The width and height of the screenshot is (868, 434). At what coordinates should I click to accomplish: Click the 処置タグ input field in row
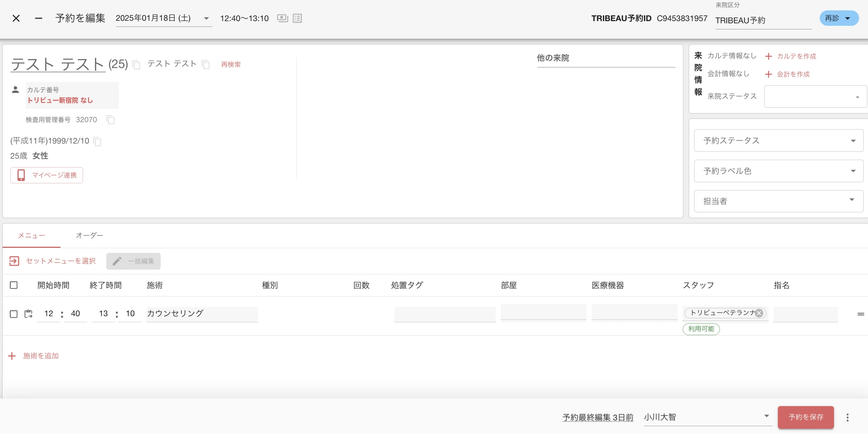[x=445, y=314]
